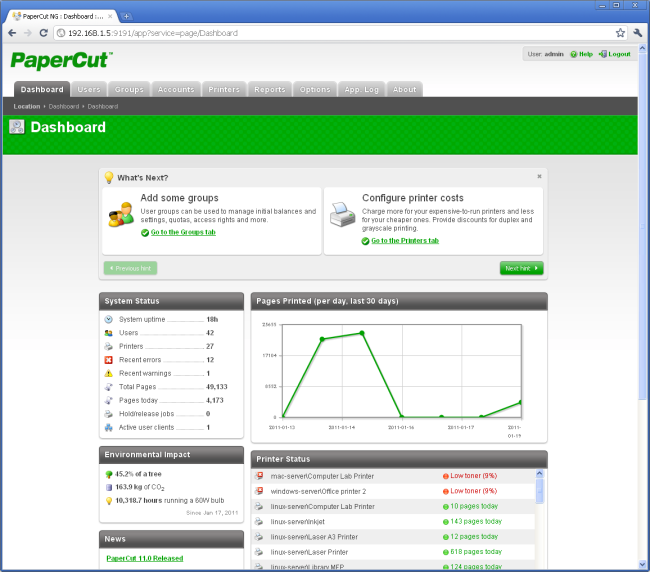The height and width of the screenshot is (572, 650).
Task: Click the Printer Status list scrollbar
Action: 540,518
